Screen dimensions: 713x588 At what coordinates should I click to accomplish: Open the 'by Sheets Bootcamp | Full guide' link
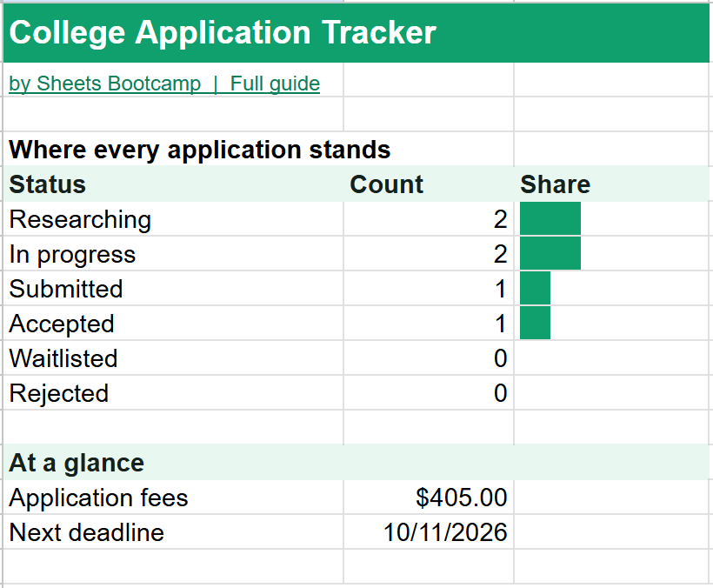click(x=164, y=84)
